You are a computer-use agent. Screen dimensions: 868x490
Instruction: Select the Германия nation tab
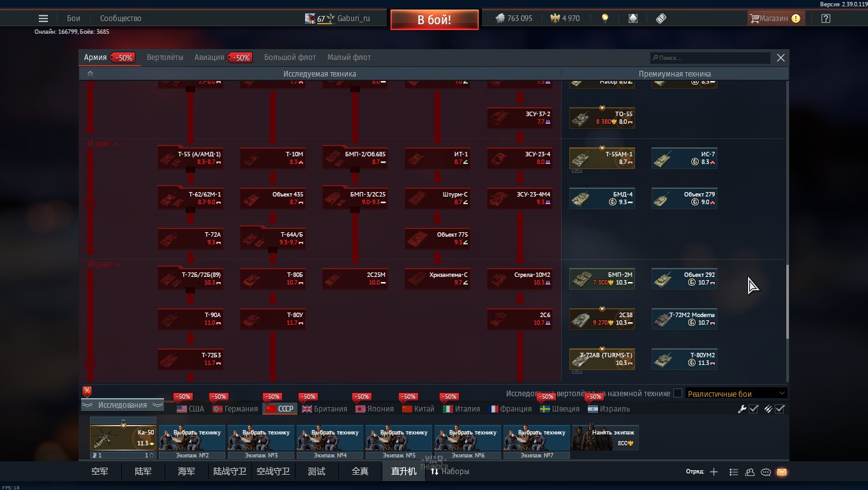[236, 409]
